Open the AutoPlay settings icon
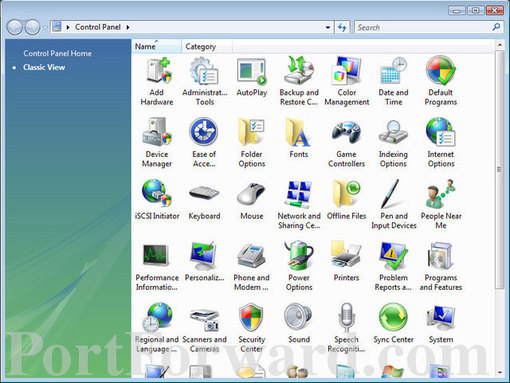 (252, 77)
